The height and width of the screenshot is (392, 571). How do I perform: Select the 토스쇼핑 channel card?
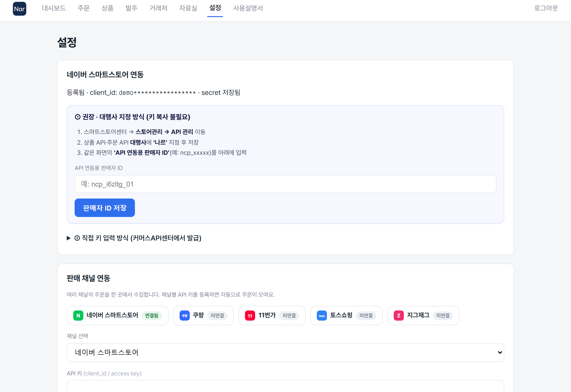(347, 316)
